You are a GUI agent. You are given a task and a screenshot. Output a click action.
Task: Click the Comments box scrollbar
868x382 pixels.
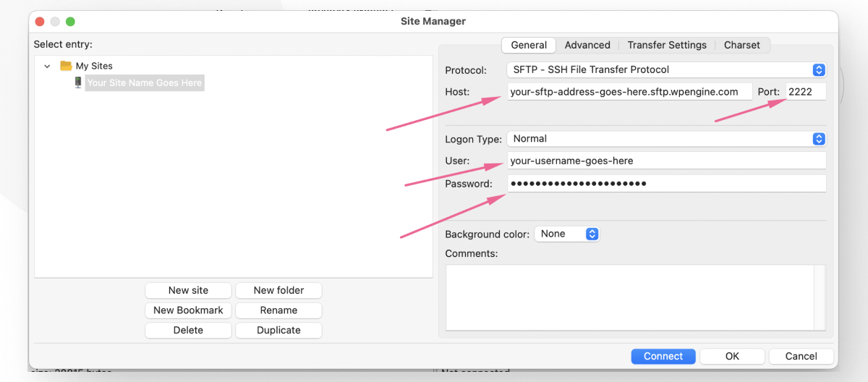click(820, 297)
